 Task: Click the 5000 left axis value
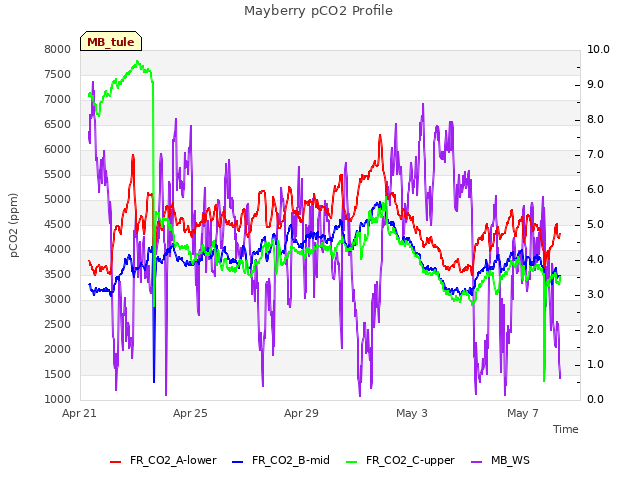pyautogui.click(x=58, y=200)
